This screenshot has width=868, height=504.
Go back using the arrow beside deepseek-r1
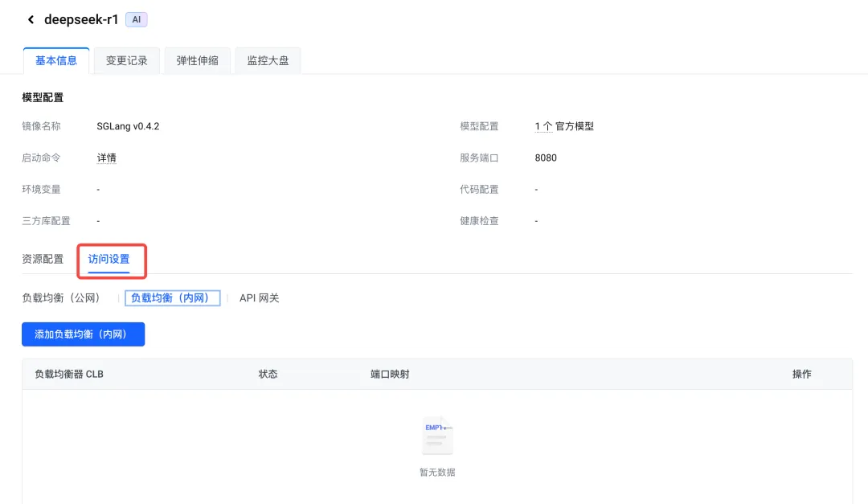coord(31,20)
